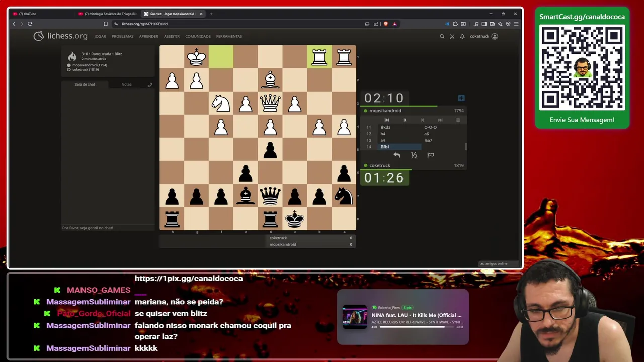
Task: Open the Leo AI sparkle icon
Action: (x=500, y=24)
